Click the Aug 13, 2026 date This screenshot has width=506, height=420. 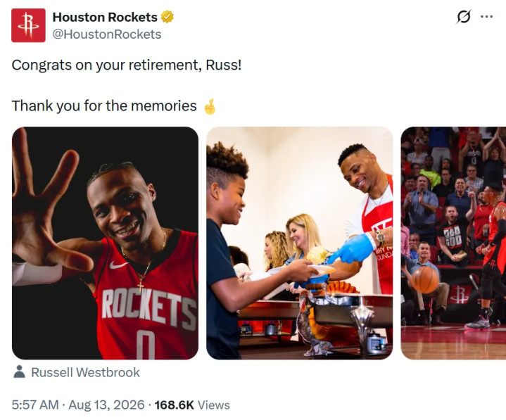pos(106,405)
